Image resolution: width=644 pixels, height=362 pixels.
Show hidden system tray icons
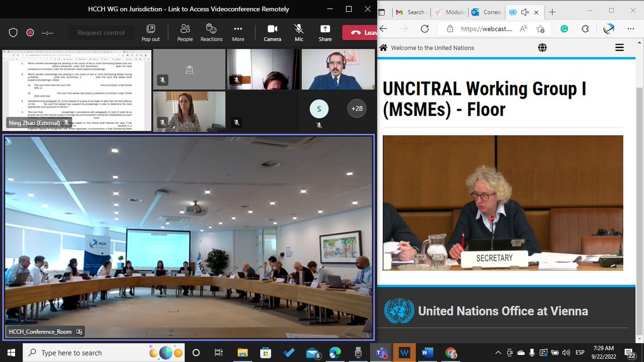499,352
